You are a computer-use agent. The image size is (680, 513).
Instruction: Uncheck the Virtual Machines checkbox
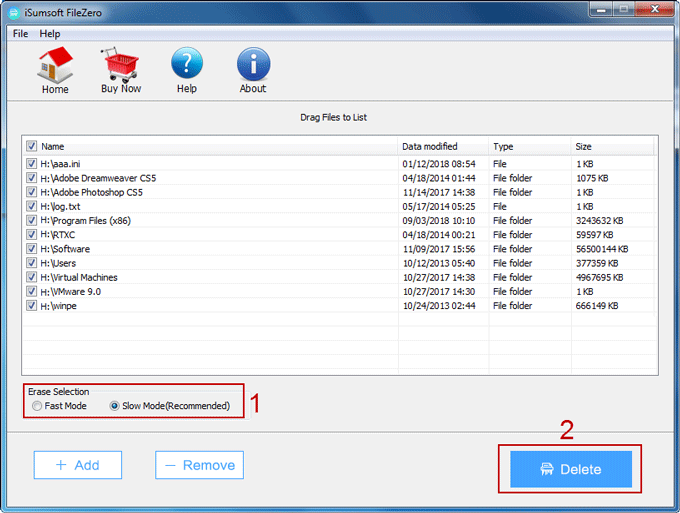pyautogui.click(x=31, y=277)
